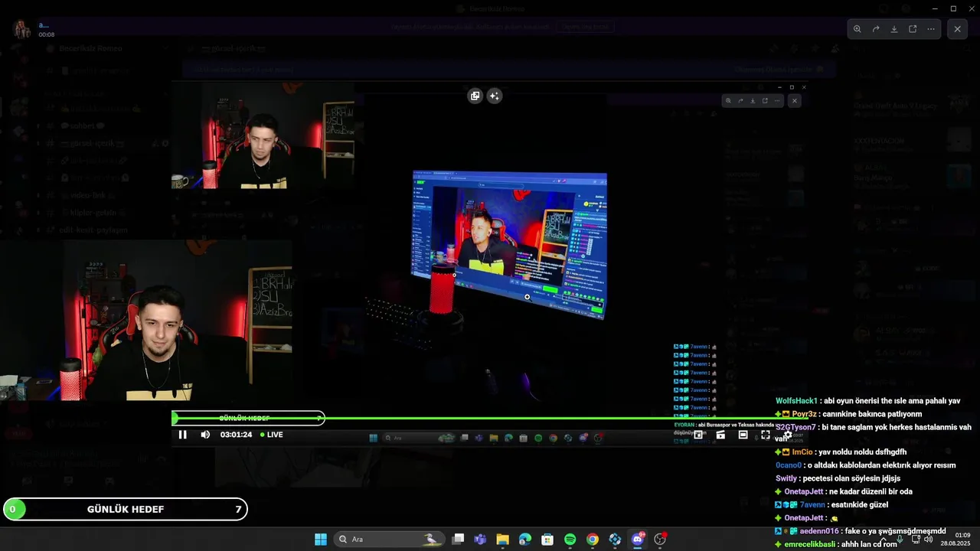Click chat username ImCio
This screenshot has height=551, width=980.
(802, 452)
